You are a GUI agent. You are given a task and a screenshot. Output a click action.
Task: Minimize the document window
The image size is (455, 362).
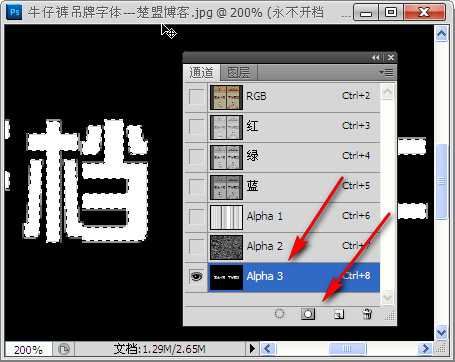[366, 13]
